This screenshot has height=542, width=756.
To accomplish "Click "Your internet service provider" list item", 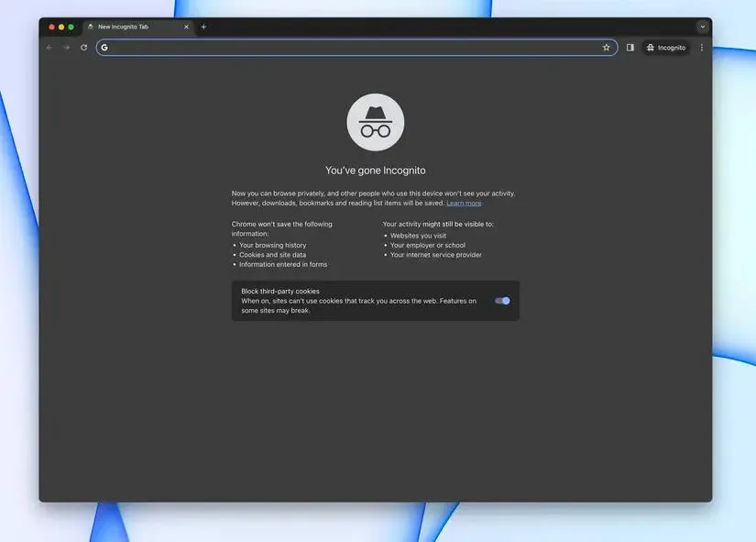I will coord(436,255).
